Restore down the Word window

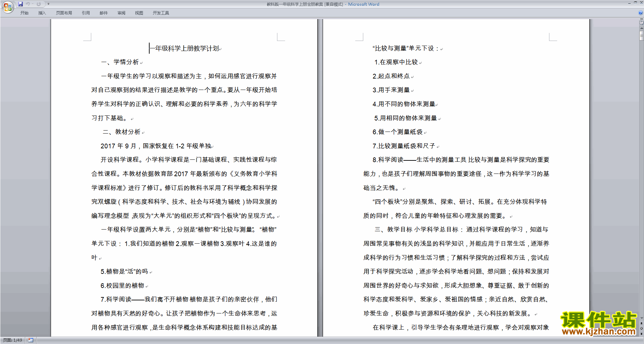(635, 3)
